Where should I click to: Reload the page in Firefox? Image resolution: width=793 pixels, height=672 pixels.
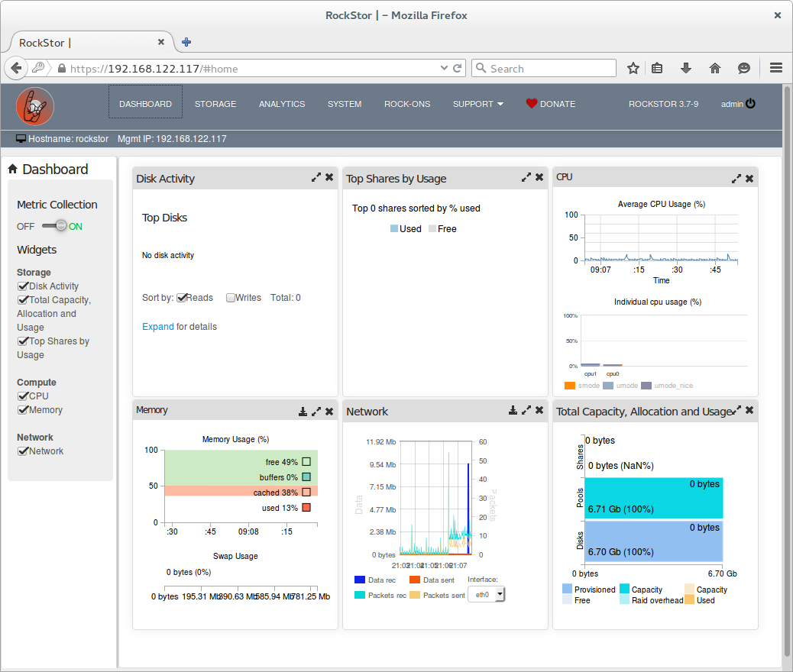click(457, 68)
